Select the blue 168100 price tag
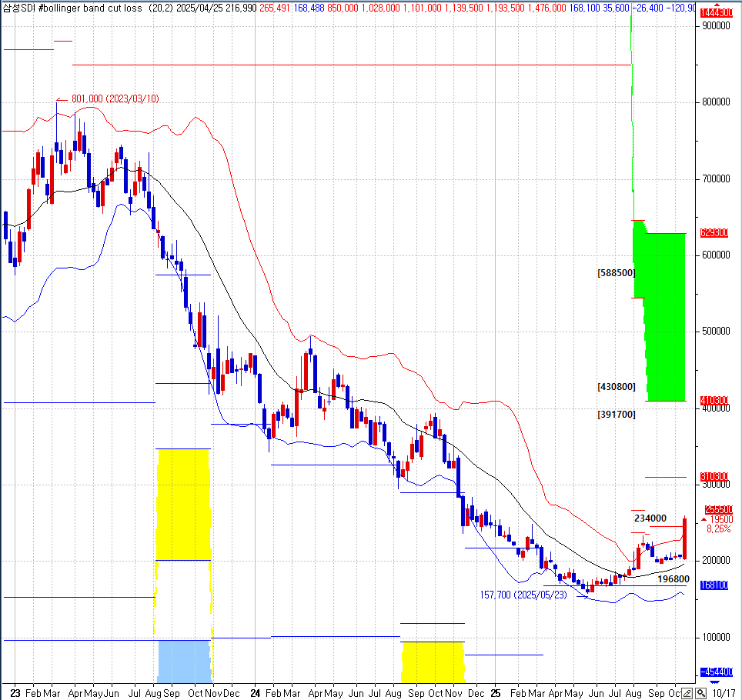The height and width of the screenshot is (700, 742). 715,585
